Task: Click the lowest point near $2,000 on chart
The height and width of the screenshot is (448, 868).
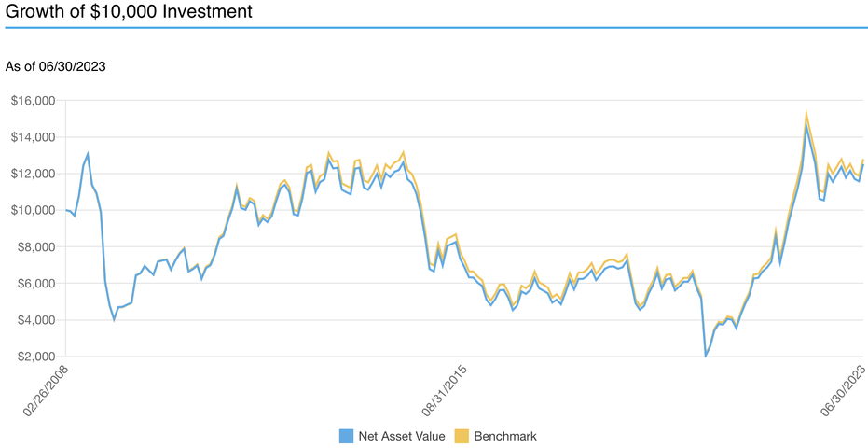Action: [x=706, y=355]
